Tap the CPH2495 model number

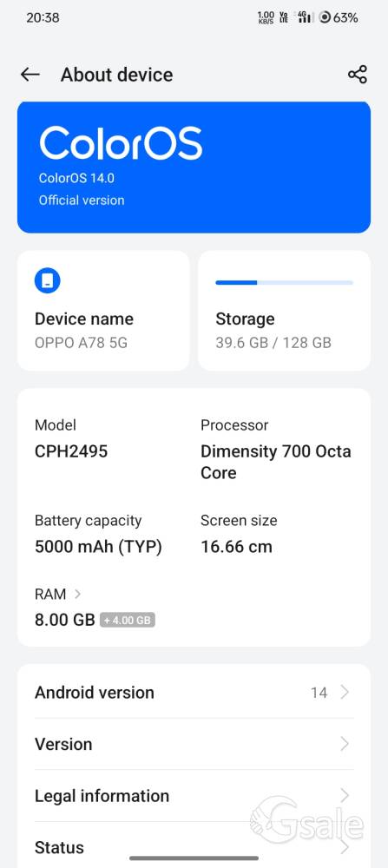(71, 451)
